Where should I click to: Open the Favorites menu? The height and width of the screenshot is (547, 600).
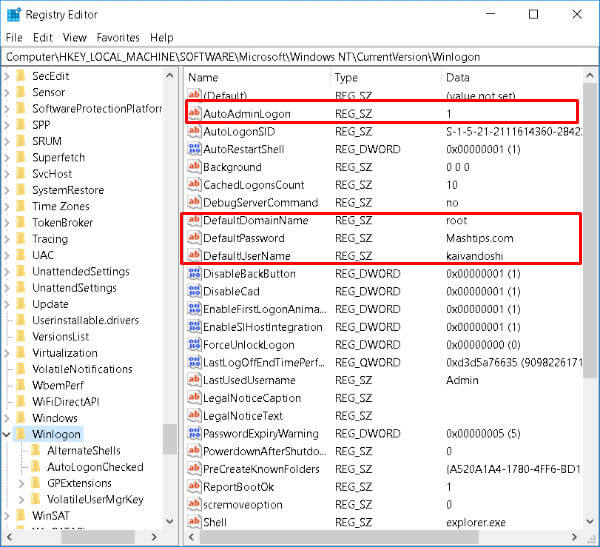tap(118, 38)
